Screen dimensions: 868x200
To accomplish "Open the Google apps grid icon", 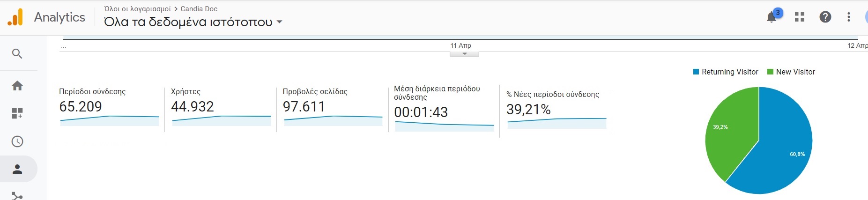I will pos(800,17).
